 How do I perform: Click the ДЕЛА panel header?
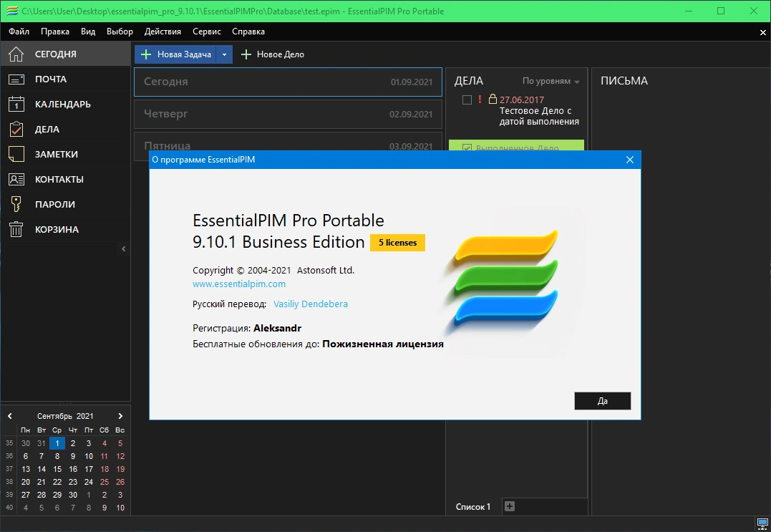point(469,81)
